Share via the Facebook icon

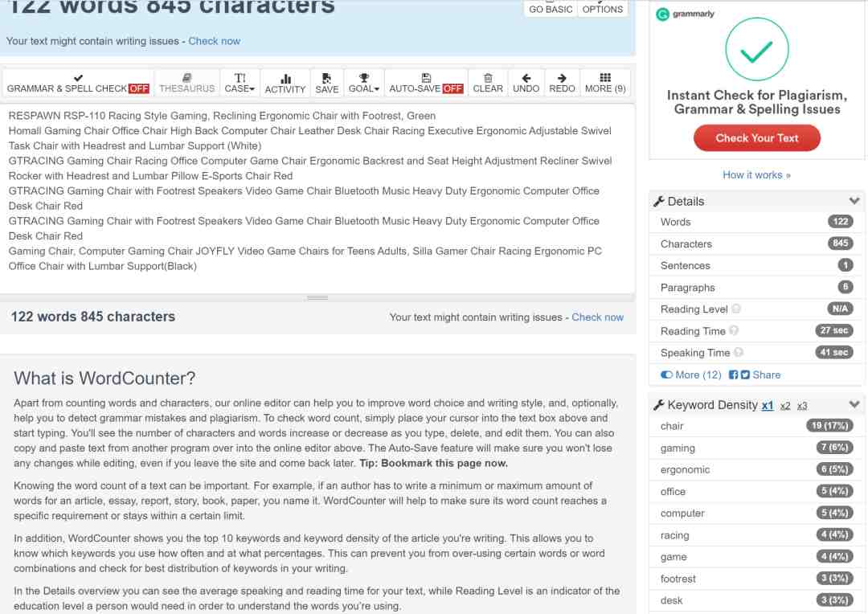(734, 375)
